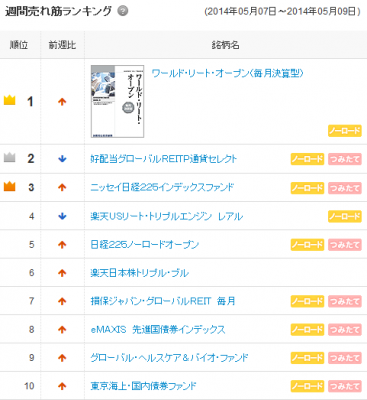The image size is (367, 400).
Task: Click ノーロード badge for ワールド・リート・オープン
Action: click(345, 131)
